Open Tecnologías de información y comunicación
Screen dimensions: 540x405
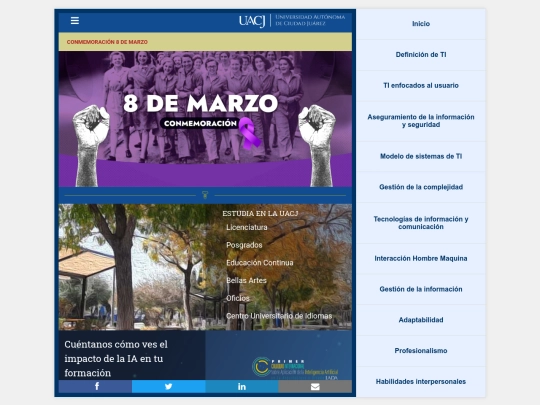coord(421,223)
